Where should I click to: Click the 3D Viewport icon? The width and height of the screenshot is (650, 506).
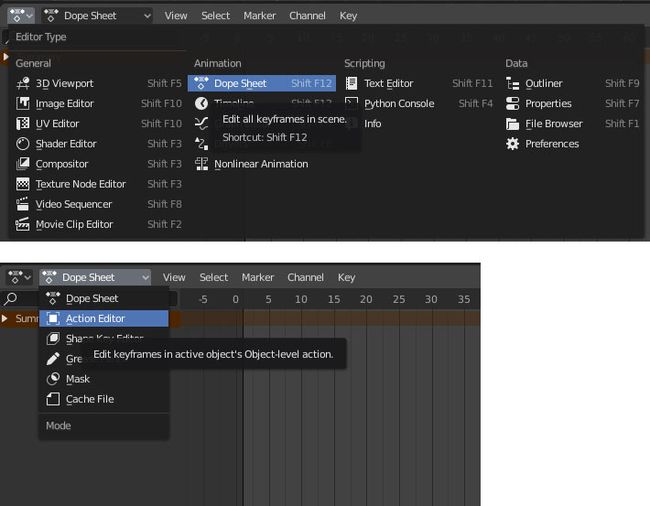pos(23,83)
